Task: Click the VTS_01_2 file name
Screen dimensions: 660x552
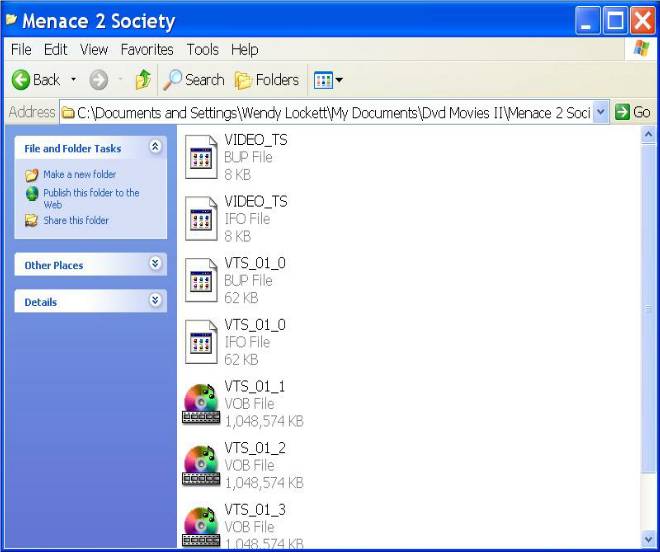Action: 255,448
